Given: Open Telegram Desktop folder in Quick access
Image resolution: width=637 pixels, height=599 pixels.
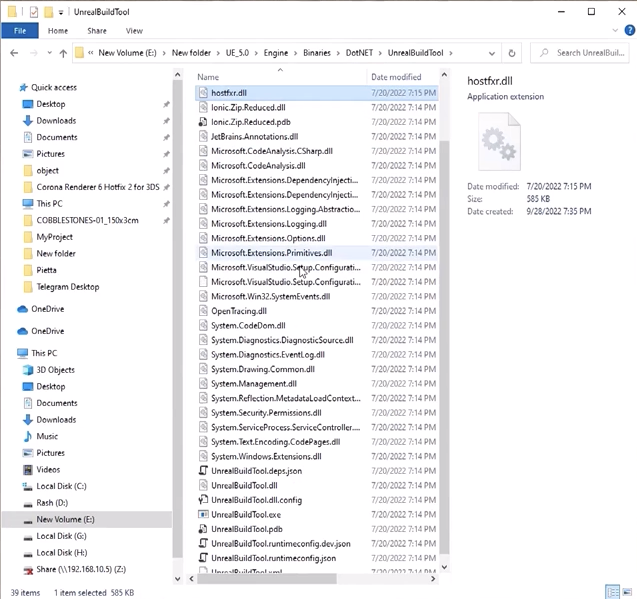Looking at the screenshot, I should (x=68, y=287).
